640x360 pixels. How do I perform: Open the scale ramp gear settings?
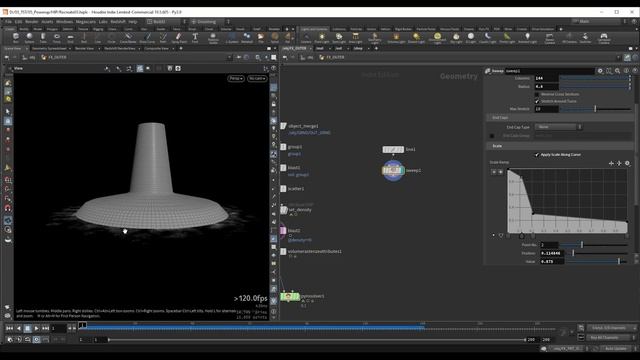627,163
